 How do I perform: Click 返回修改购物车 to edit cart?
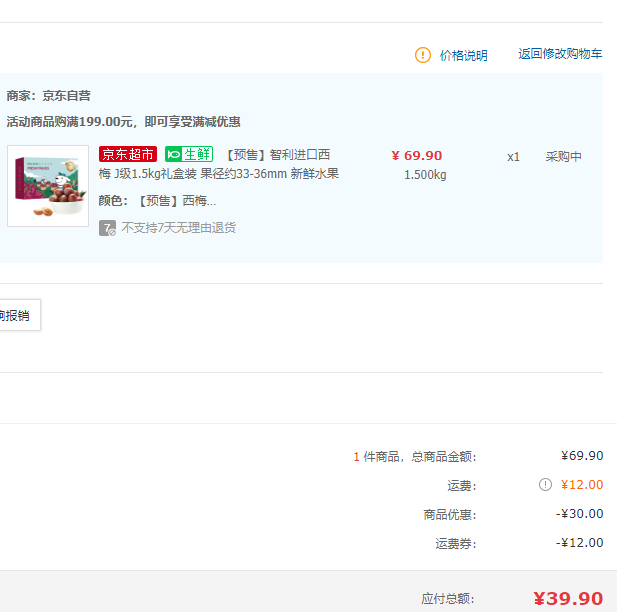coord(560,54)
